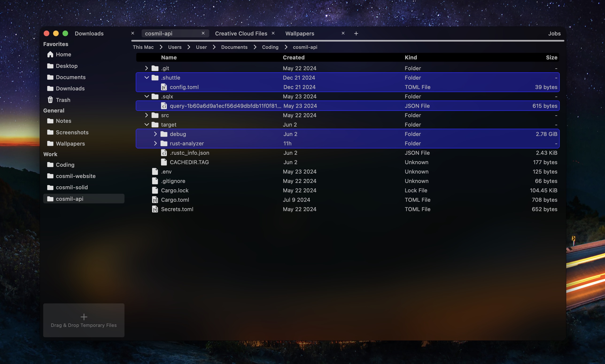Click the Trash bin icon in sidebar
605x364 pixels.
point(50,100)
